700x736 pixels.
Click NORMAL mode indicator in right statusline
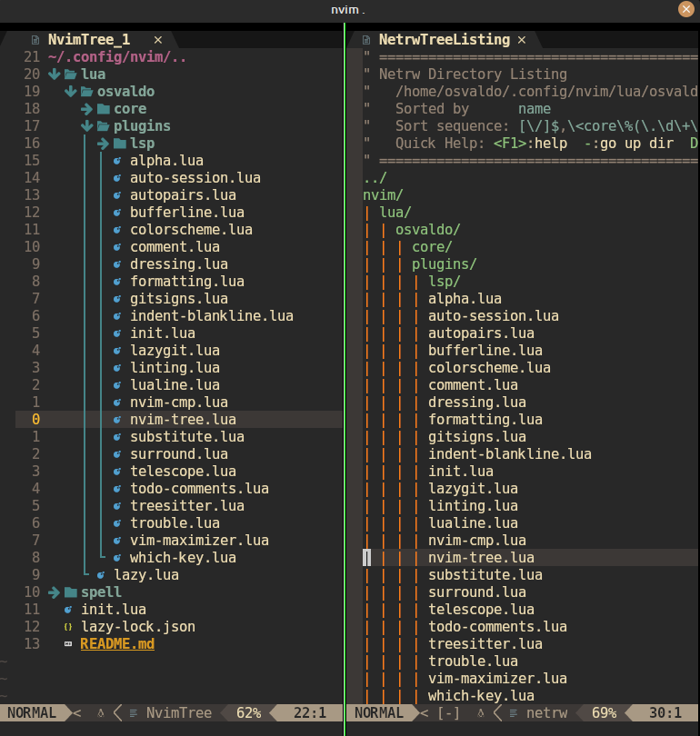tap(379, 713)
